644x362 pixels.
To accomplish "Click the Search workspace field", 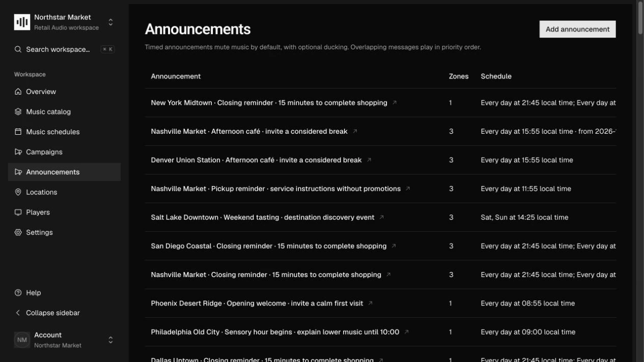I will tap(64, 49).
